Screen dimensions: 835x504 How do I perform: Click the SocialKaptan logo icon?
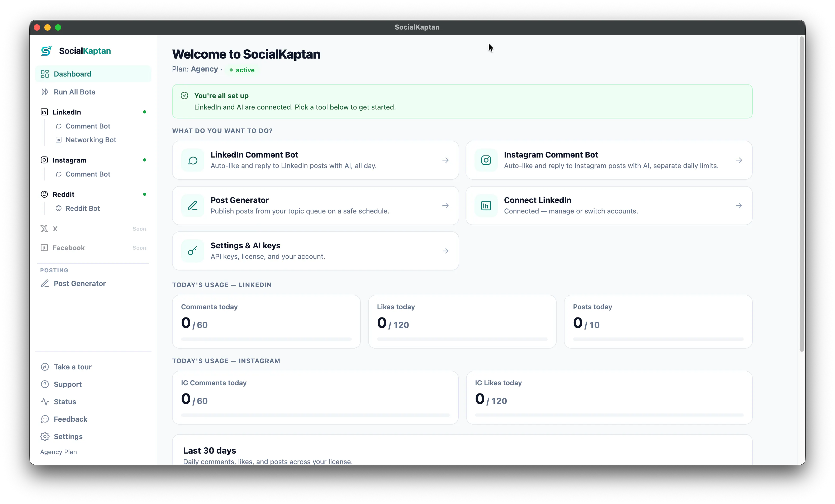(46, 51)
